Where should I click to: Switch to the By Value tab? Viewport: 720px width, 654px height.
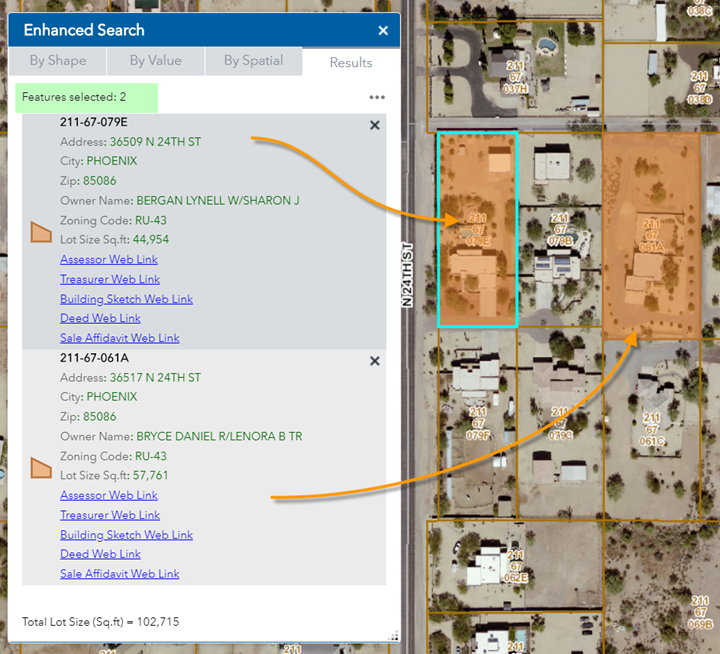point(156,61)
